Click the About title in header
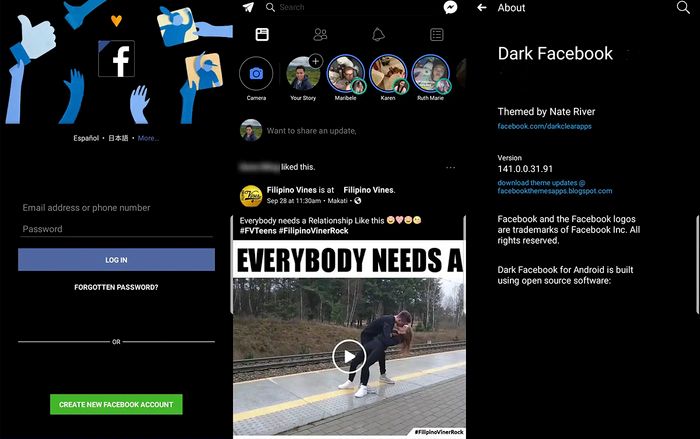The image size is (700, 439). pos(511,8)
